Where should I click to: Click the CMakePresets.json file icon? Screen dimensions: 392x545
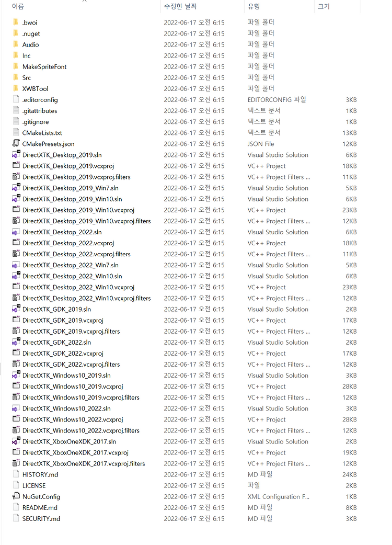pos(16,143)
